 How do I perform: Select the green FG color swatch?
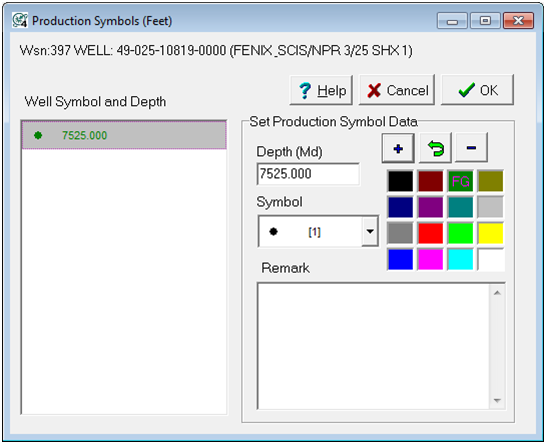[x=460, y=181]
